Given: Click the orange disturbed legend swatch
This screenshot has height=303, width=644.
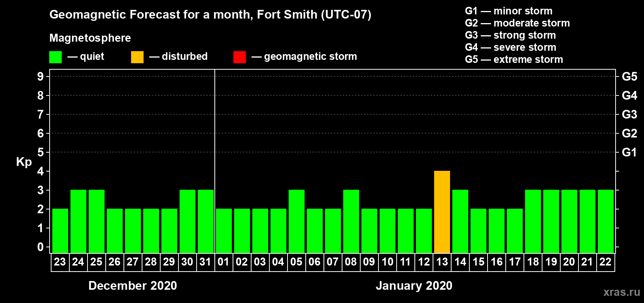Looking at the screenshot, I should pos(137,57).
